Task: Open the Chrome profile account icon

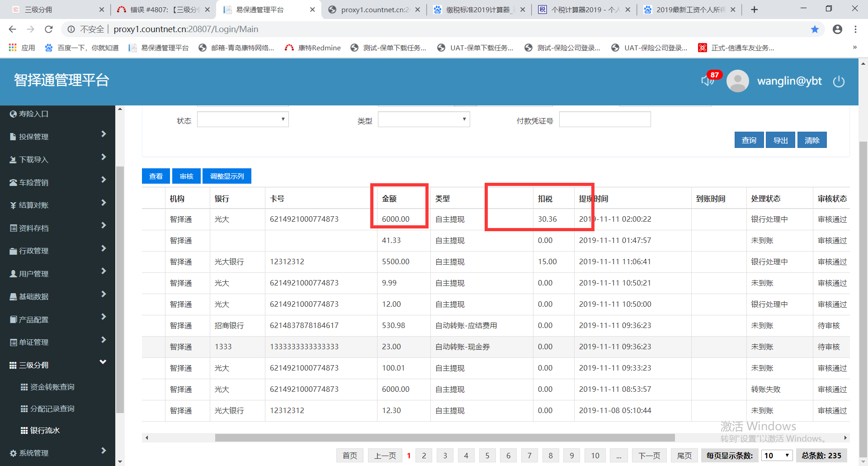Action: pyautogui.click(x=837, y=29)
